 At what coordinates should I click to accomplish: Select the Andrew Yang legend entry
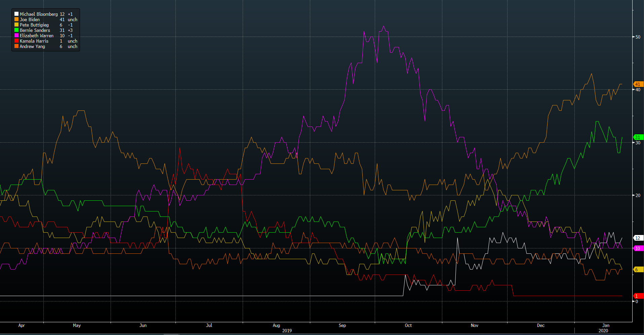(32, 46)
